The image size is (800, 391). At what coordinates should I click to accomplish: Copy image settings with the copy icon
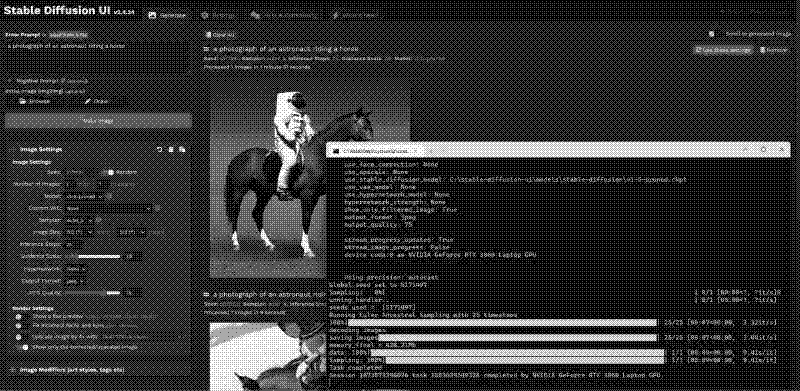coord(182,150)
